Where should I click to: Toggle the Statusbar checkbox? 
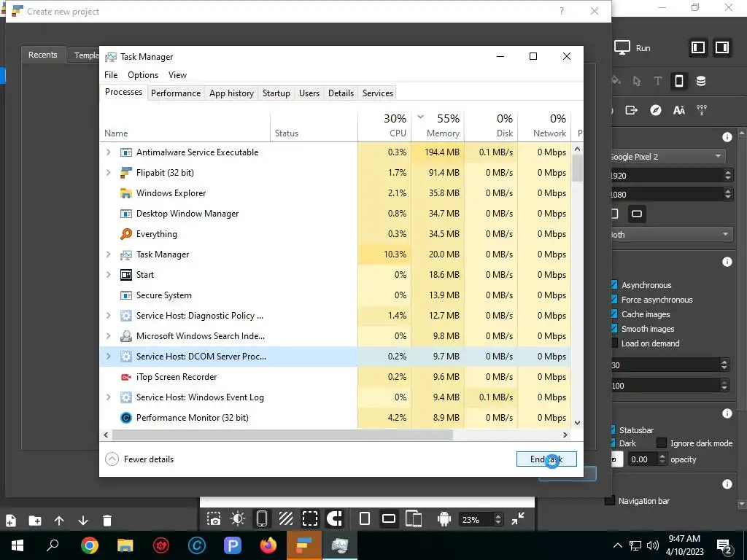click(x=614, y=430)
